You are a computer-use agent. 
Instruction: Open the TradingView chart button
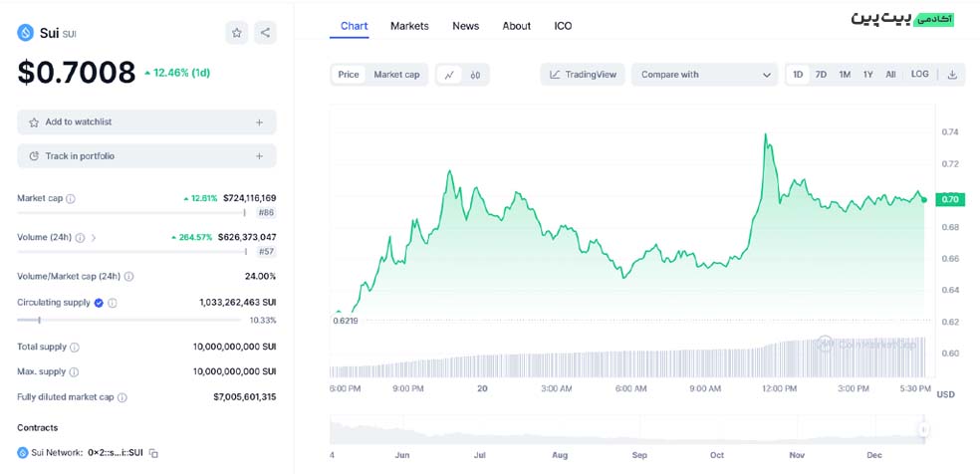584,75
